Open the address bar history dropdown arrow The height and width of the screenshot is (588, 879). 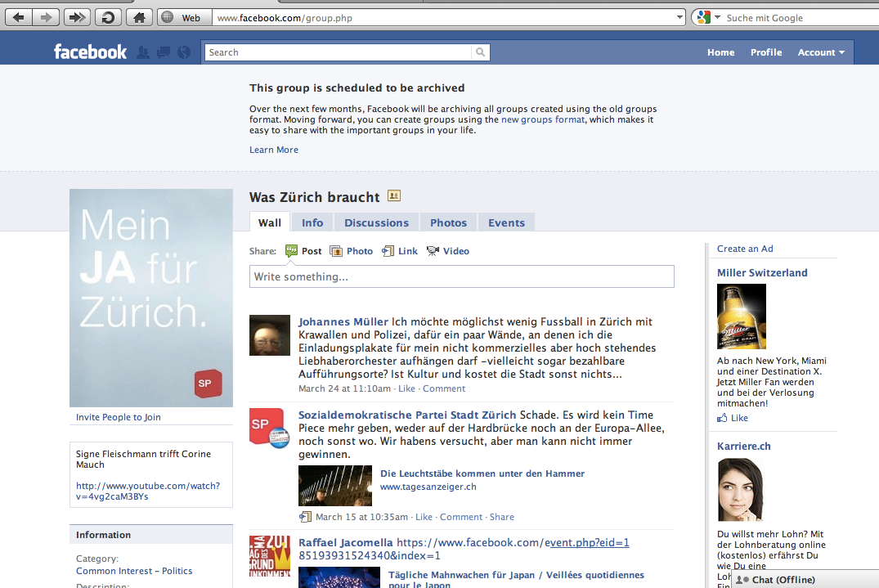pyautogui.click(x=679, y=17)
